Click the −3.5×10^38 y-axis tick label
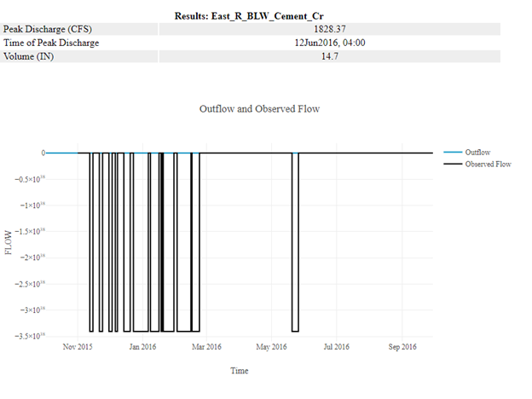 30,336
